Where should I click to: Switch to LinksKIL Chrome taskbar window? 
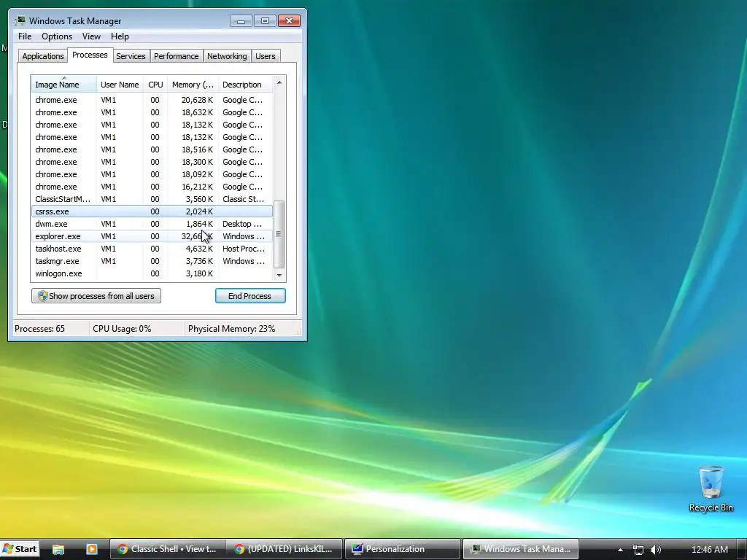pyautogui.click(x=285, y=549)
